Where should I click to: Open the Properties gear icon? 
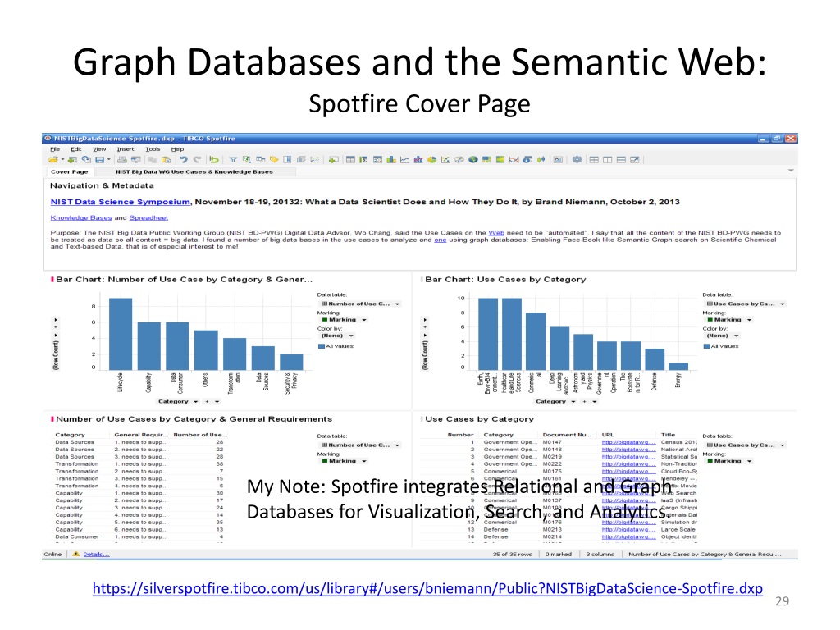point(577,160)
